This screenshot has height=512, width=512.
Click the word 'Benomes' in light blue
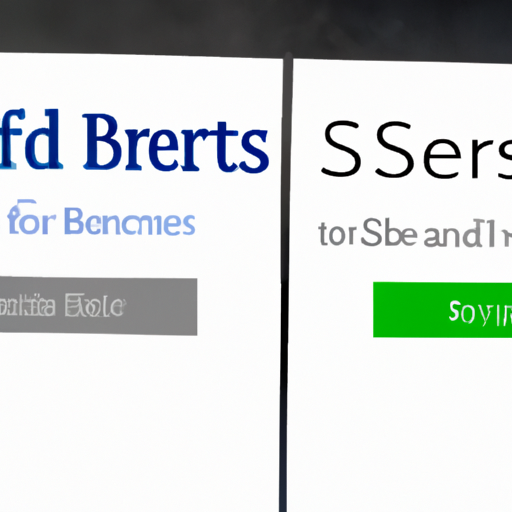click(x=129, y=221)
